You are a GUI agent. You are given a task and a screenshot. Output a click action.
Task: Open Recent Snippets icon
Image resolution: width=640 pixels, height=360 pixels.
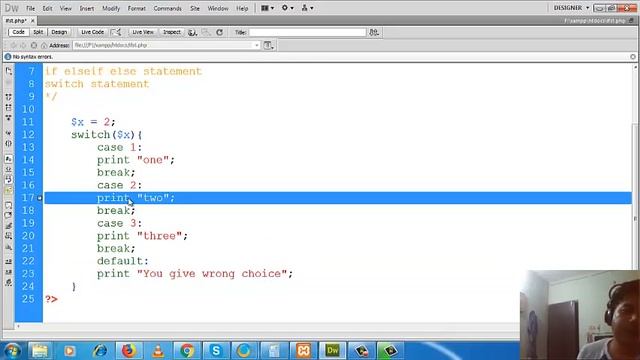9,236
